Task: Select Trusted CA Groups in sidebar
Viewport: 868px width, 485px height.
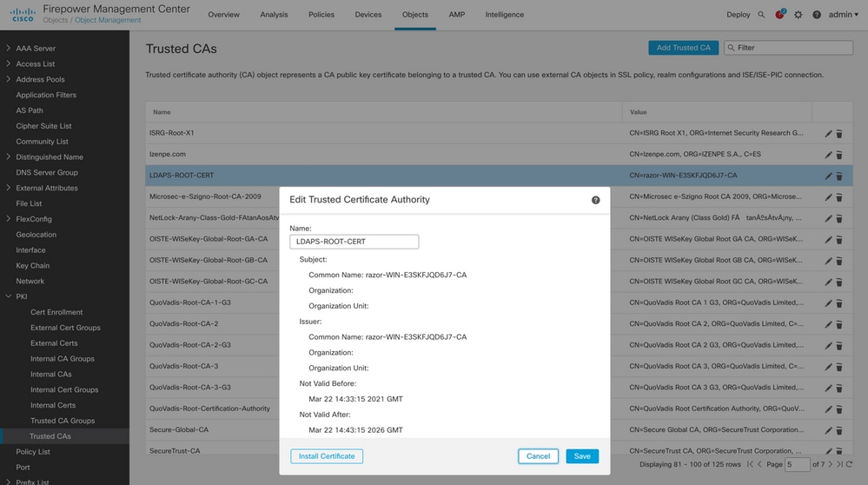Action: pos(63,421)
